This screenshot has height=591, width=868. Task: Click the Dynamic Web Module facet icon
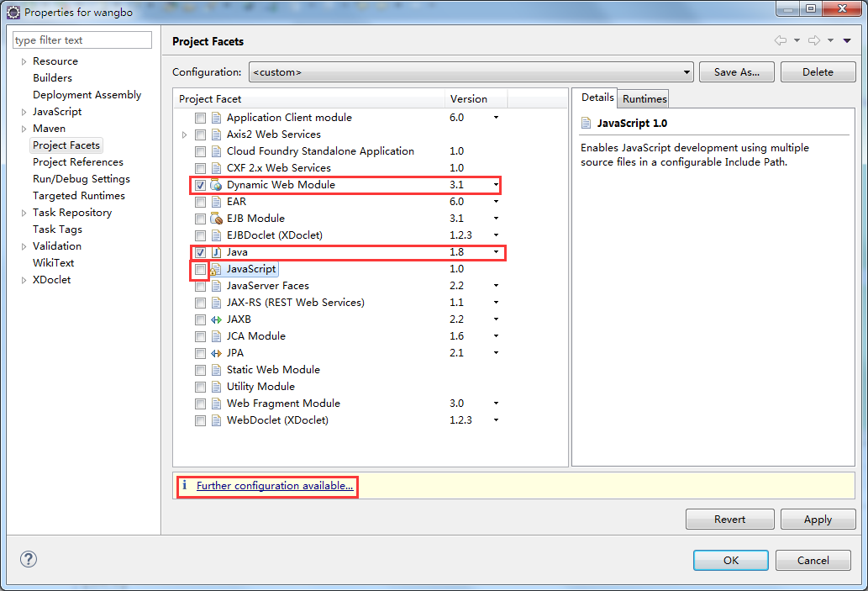click(x=216, y=185)
